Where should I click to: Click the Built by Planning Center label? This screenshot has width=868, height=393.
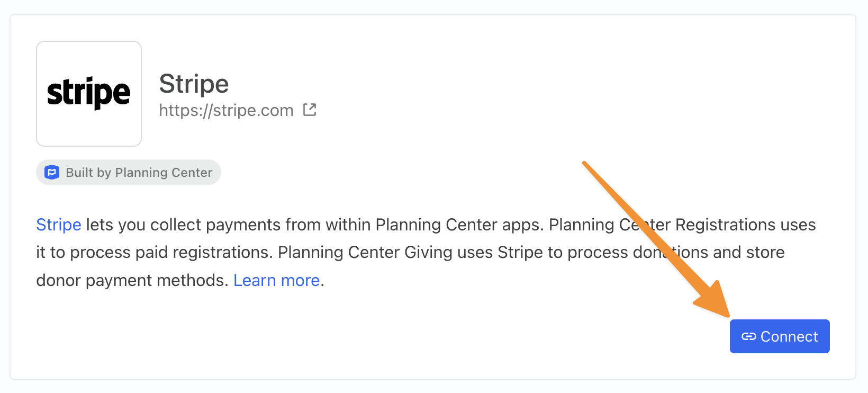pos(139,173)
